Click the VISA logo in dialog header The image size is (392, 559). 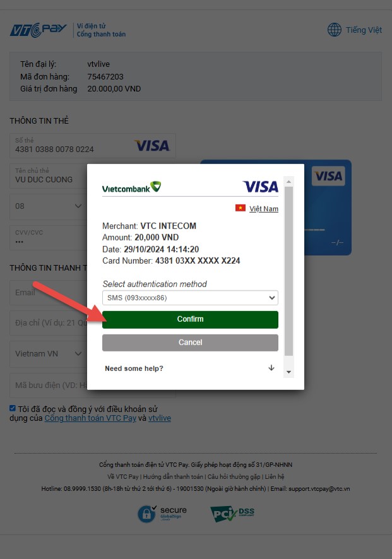pyautogui.click(x=260, y=187)
